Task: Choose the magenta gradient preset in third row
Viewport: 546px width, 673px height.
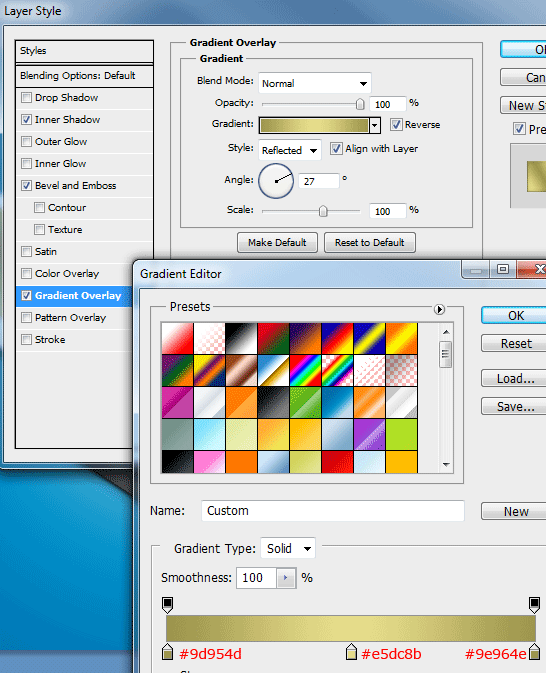Action: point(177,403)
